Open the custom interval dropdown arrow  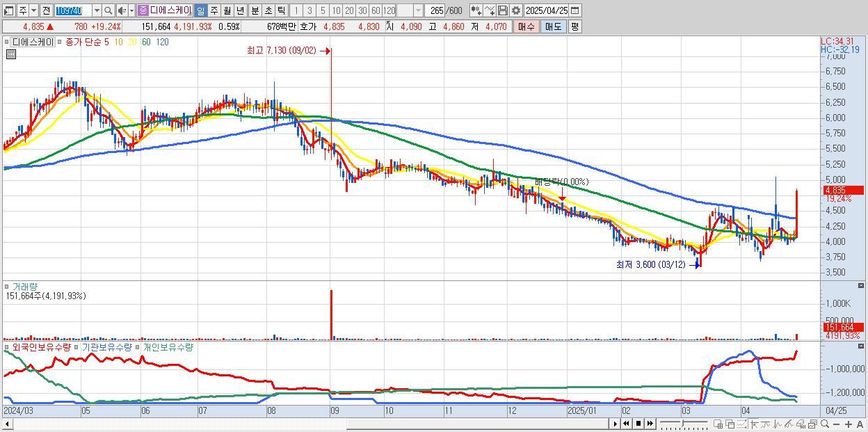tap(418, 10)
